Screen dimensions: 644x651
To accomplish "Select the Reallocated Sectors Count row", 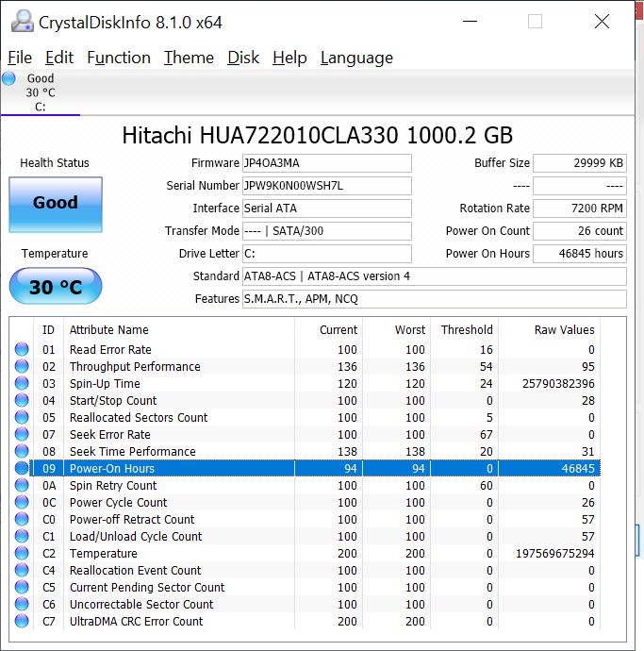I will coord(305,417).
